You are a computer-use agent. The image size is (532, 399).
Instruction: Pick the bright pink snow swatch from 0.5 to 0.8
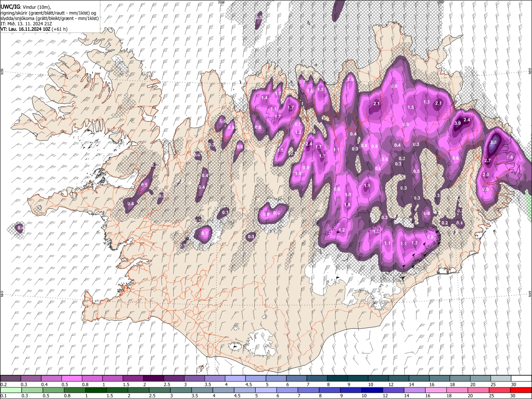[x=71, y=378]
